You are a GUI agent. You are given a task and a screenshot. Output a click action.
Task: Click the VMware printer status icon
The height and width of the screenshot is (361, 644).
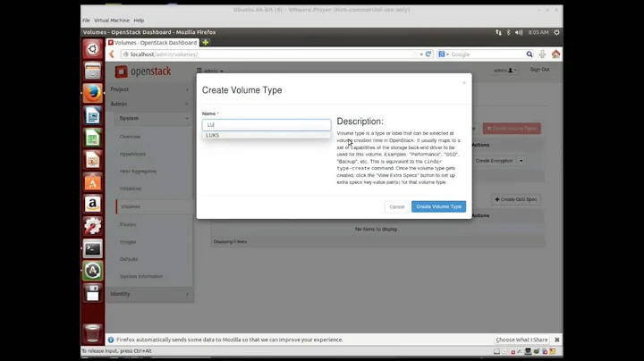[529, 351]
